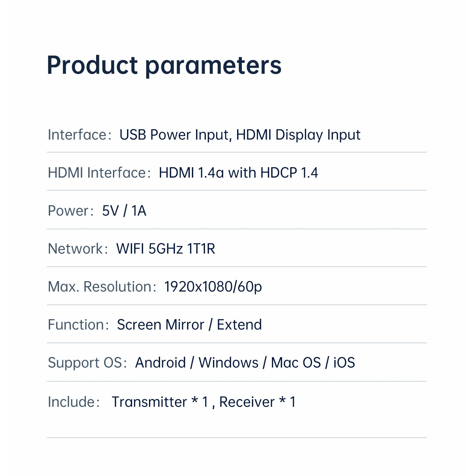This screenshot has height=476, width=476.
Task: Click the HDMI 1.4a with HDCP 1.4 value
Action: pyautogui.click(x=238, y=173)
